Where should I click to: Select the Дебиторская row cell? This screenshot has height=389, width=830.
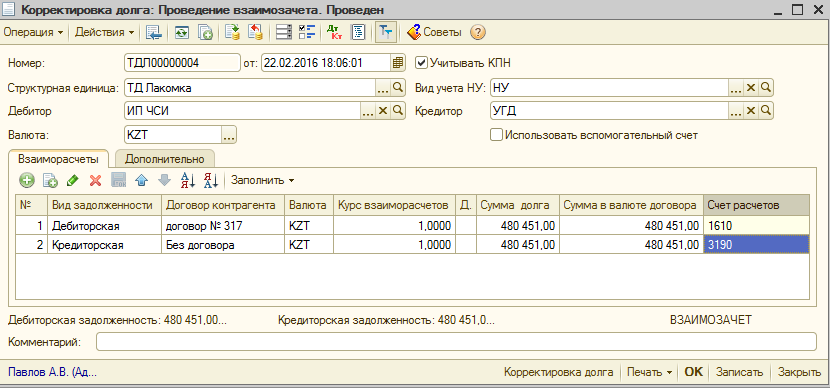pyautogui.click(x=104, y=226)
